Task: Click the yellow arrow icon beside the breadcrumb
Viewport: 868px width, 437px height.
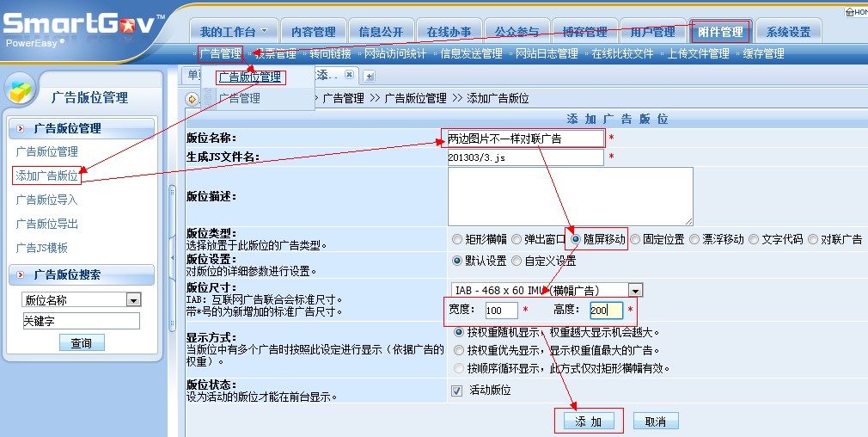Action: click(193, 98)
